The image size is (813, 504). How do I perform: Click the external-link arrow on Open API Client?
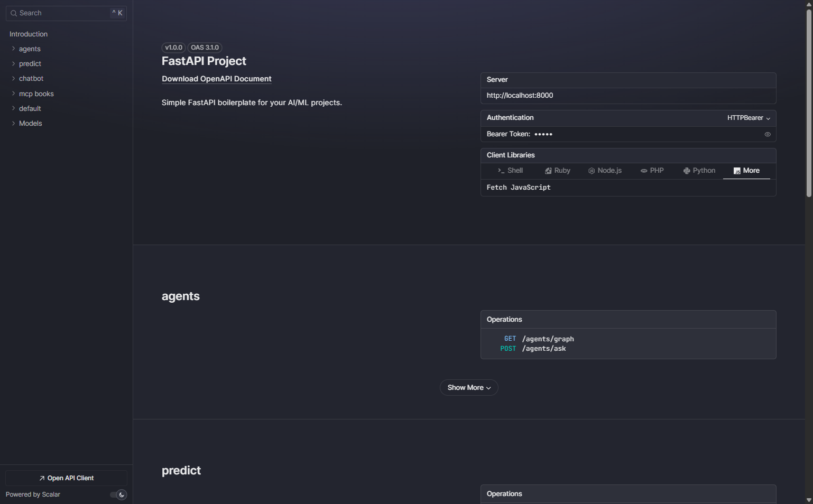(41, 478)
